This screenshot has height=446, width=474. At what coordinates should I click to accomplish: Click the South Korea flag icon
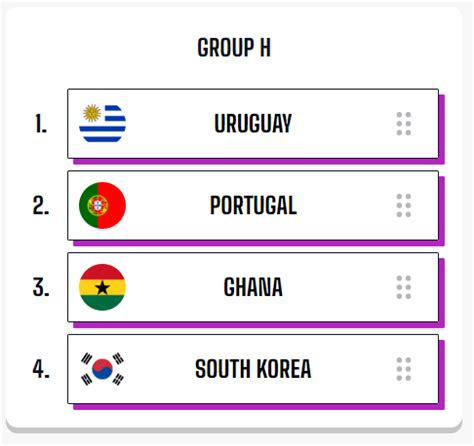point(102,369)
